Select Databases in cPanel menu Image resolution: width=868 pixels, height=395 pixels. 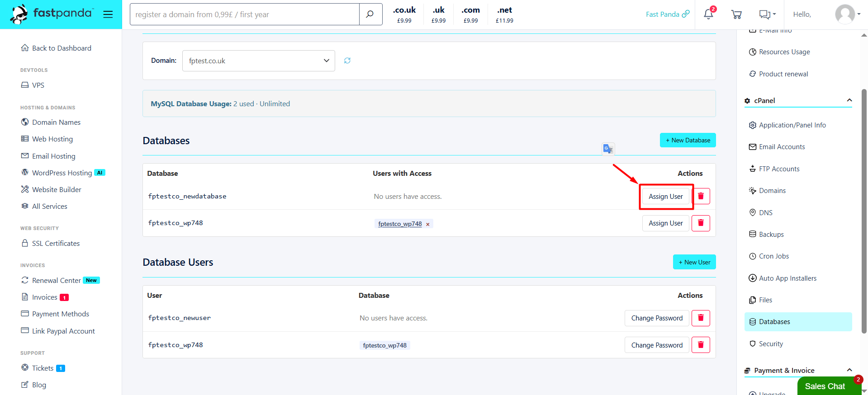coord(798,322)
